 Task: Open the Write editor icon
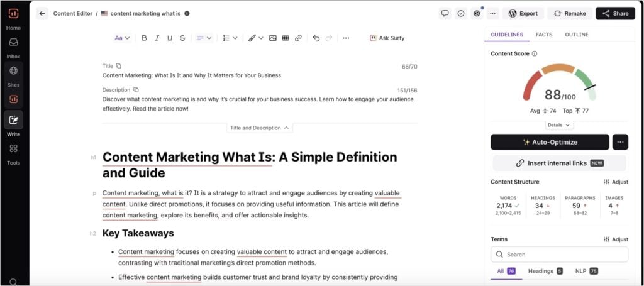point(14,120)
